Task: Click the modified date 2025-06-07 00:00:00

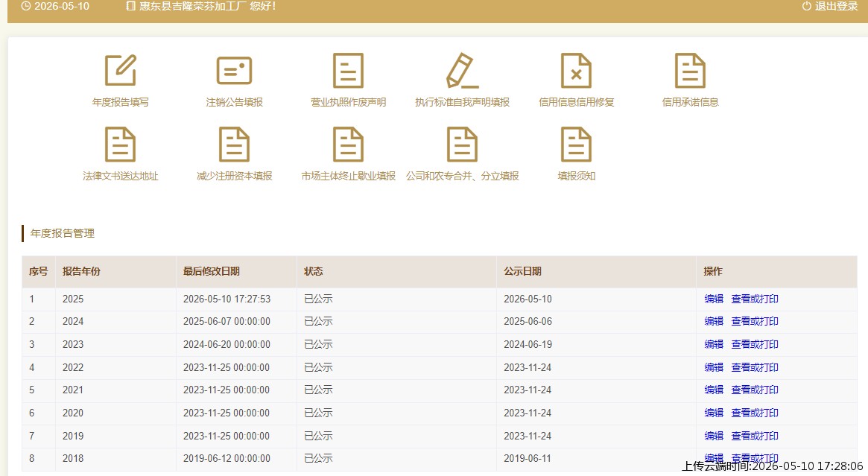Action: click(x=227, y=321)
